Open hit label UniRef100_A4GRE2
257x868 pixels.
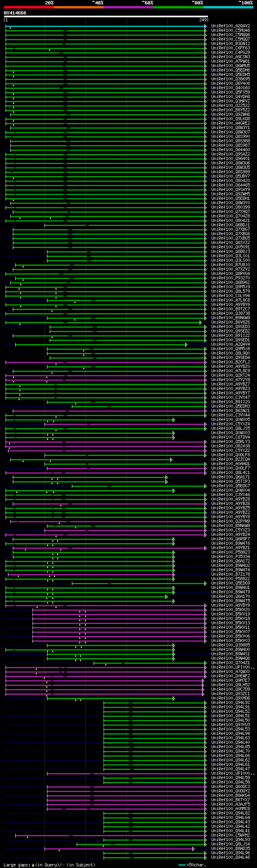coord(230,123)
